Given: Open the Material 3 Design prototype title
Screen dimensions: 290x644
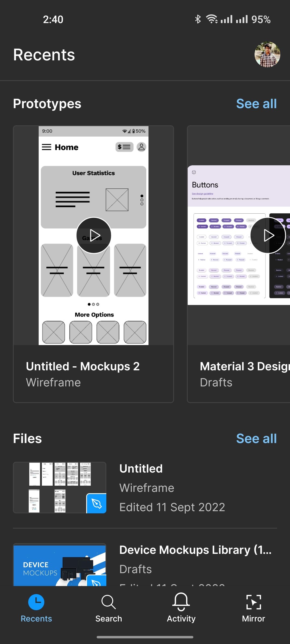Looking at the screenshot, I should click(245, 366).
